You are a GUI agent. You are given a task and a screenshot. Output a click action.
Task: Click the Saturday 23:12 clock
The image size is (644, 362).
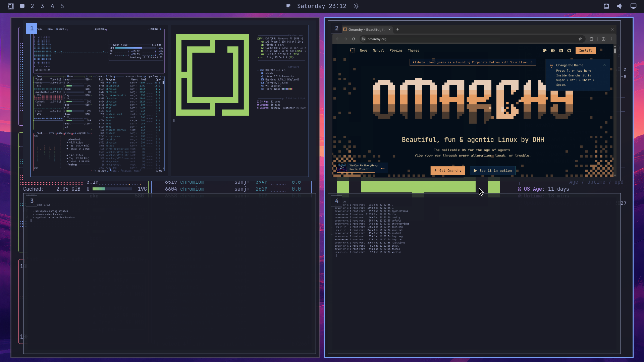pyautogui.click(x=322, y=6)
